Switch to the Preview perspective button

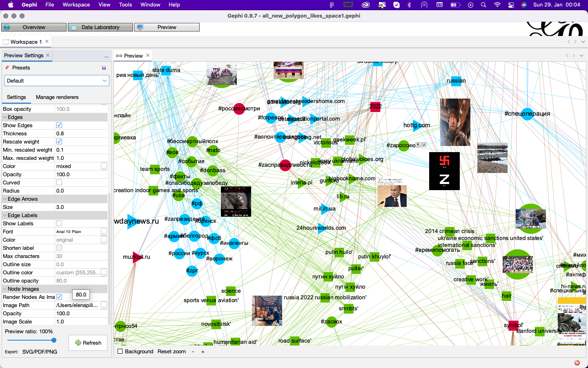pos(167,27)
